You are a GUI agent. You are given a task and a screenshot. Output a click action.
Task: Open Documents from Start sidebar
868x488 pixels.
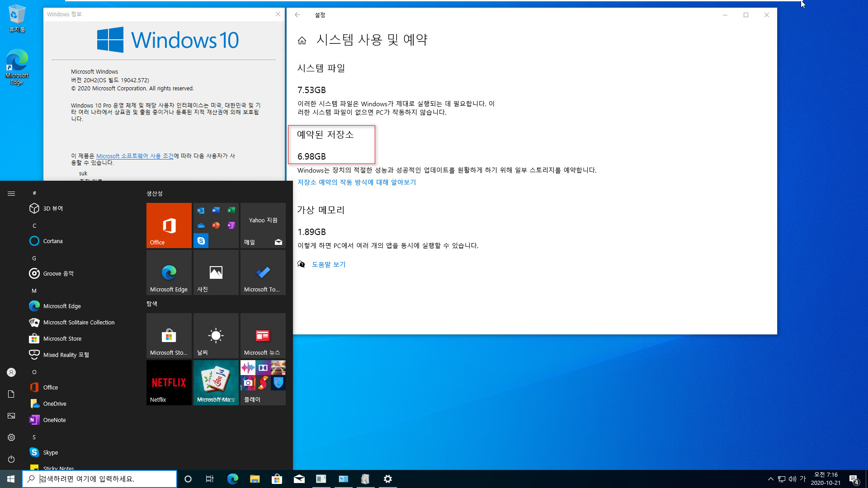(11, 394)
